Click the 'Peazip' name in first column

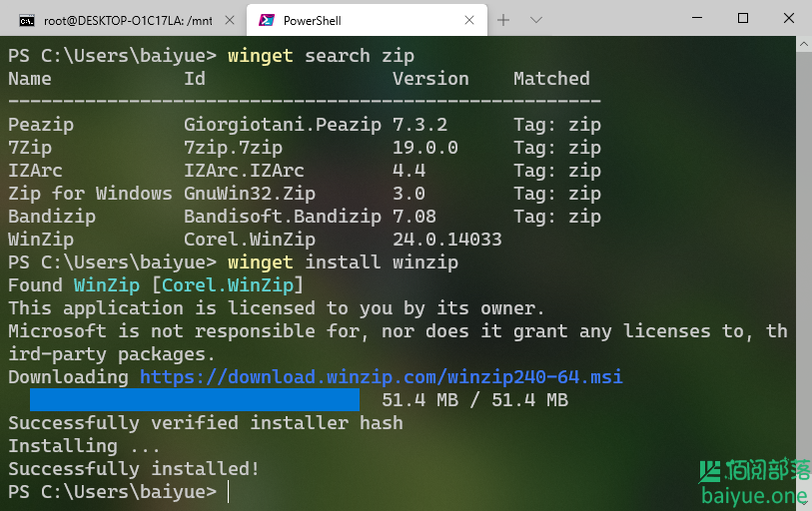click(x=41, y=125)
